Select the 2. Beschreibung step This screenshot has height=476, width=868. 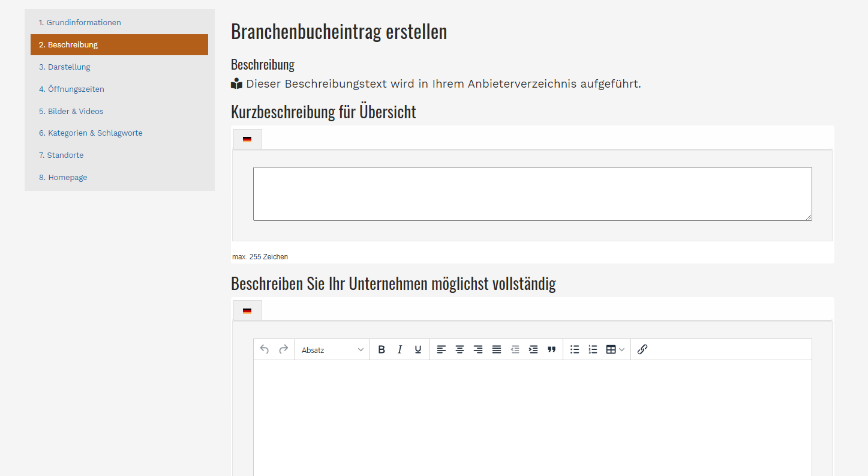pos(119,45)
